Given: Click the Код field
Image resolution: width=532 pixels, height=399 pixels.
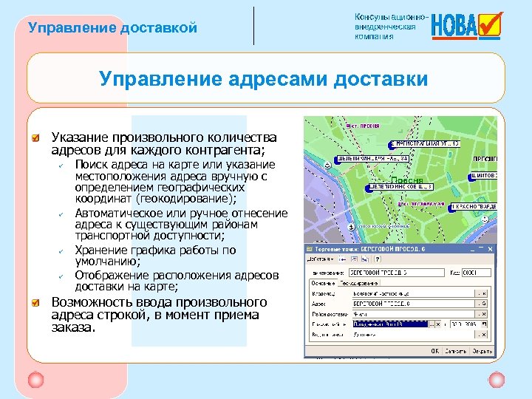Looking at the screenshot, I should [x=477, y=273].
